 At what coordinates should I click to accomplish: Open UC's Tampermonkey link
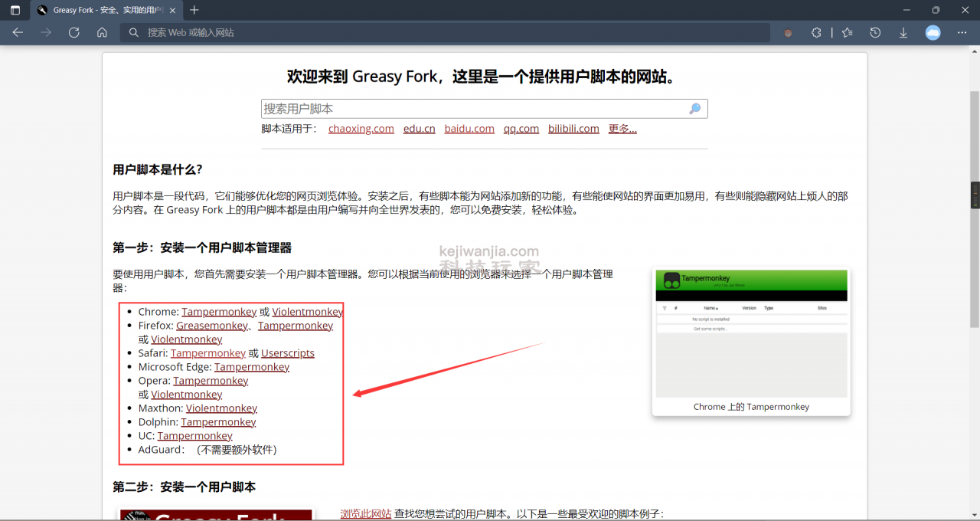195,436
